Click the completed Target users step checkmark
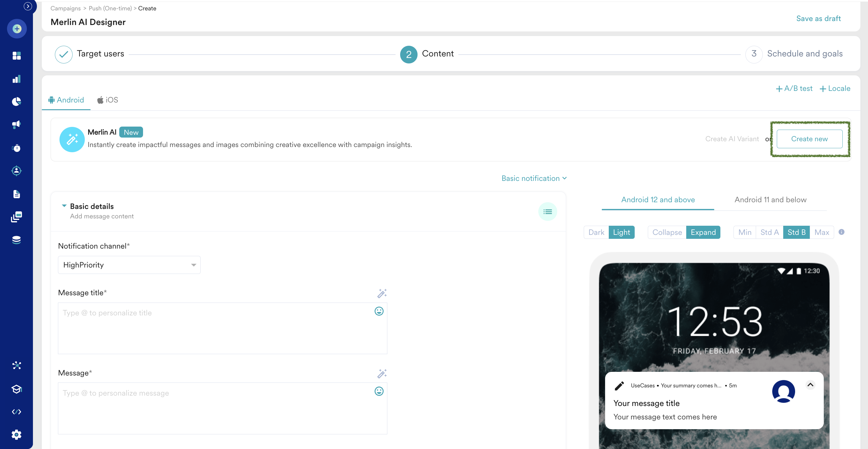 [64, 54]
